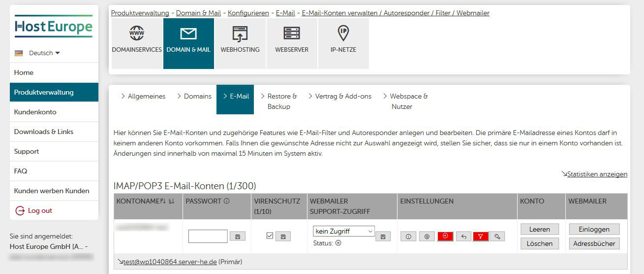This screenshot has width=644, height=274.
Task: Open the IP-Netze location pin icon
Action: point(343,34)
